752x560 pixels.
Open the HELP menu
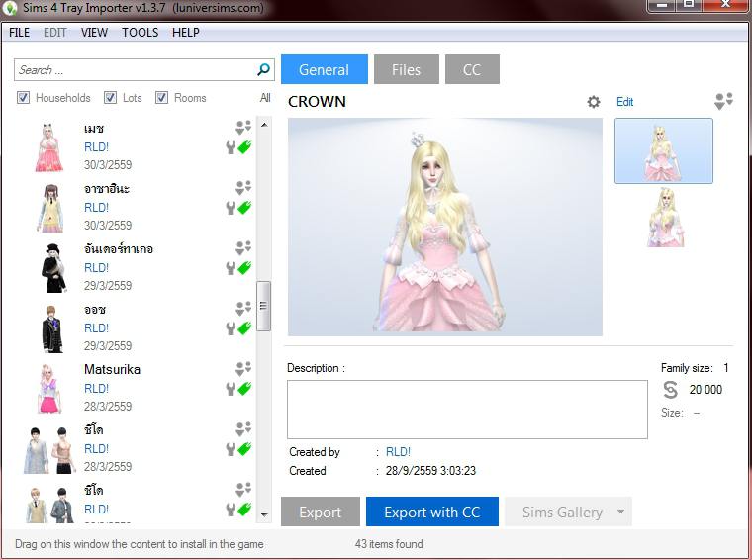point(186,32)
